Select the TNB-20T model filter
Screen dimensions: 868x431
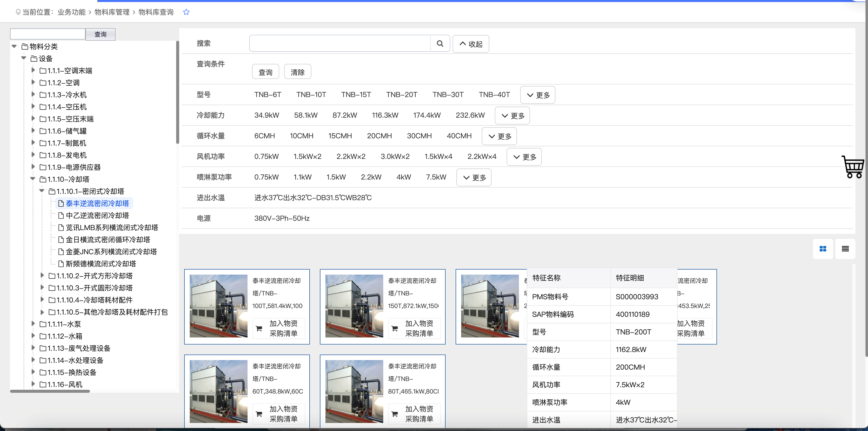coord(401,95)
